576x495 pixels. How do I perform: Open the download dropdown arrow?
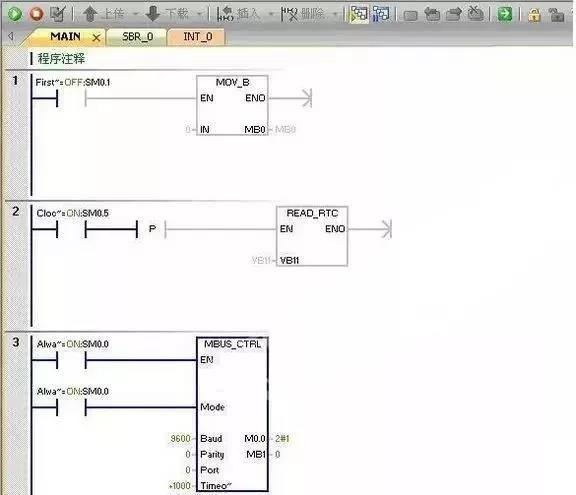[200, 14]
